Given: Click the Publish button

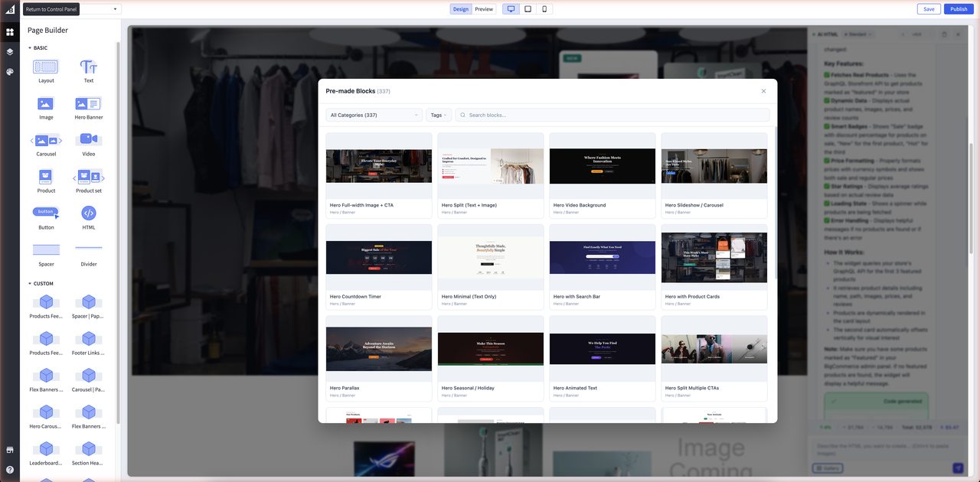Looking at the screenshot, I should (959, 9).
